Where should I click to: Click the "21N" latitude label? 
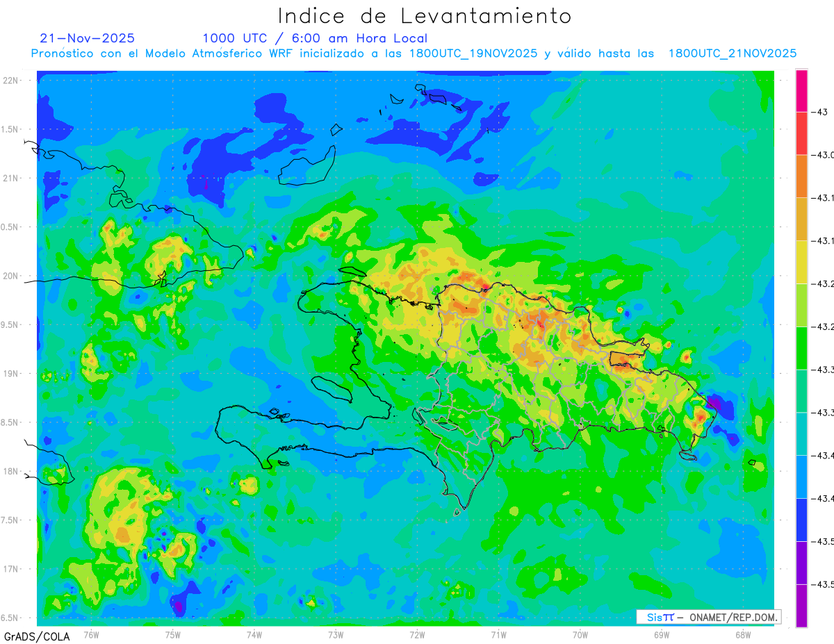(x=11, y=179)
